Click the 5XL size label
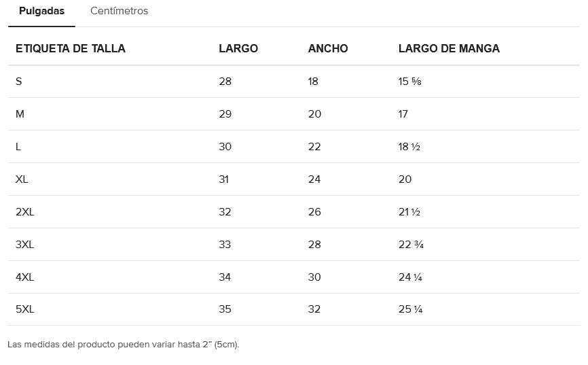 point(25,309)
